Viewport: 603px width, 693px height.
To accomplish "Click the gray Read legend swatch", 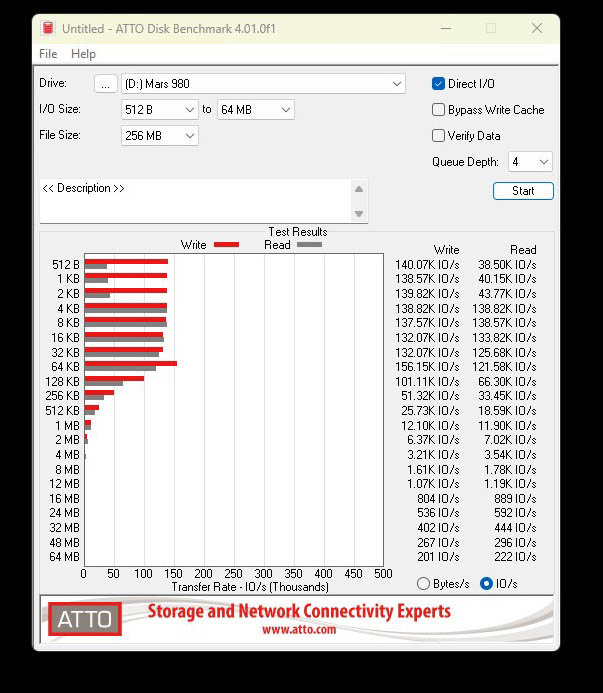I will tap(309, 244).
